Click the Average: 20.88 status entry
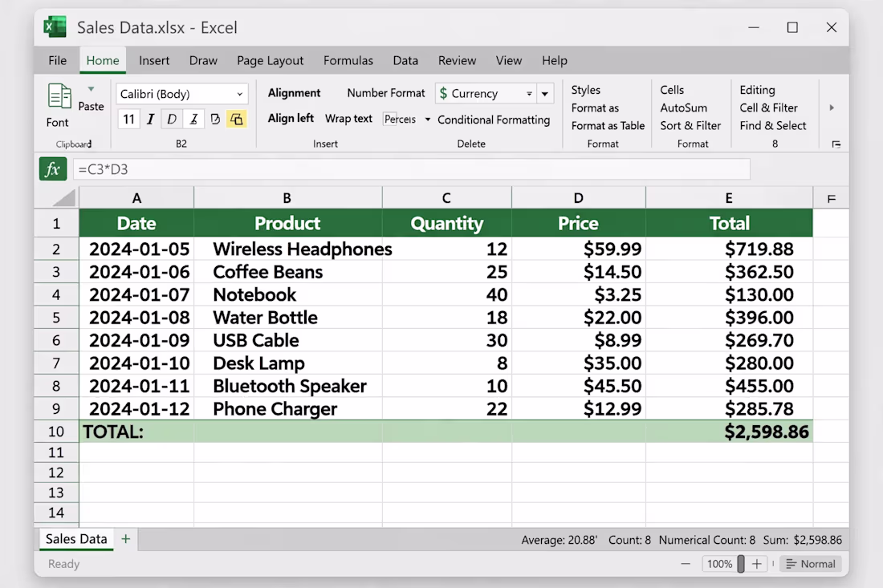Viewport: 883px width, 588px height. pyautogui.click(x=560, y=540)
